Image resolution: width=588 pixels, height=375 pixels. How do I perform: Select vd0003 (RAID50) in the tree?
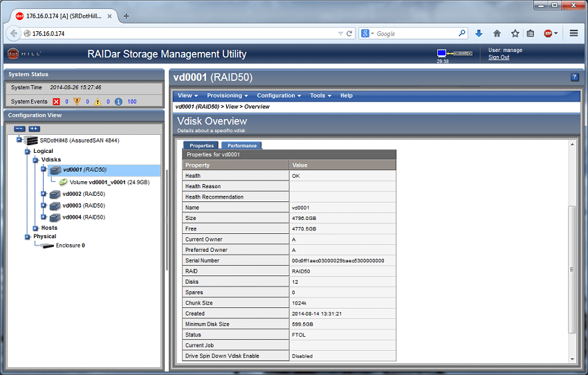tap(84, 205)
